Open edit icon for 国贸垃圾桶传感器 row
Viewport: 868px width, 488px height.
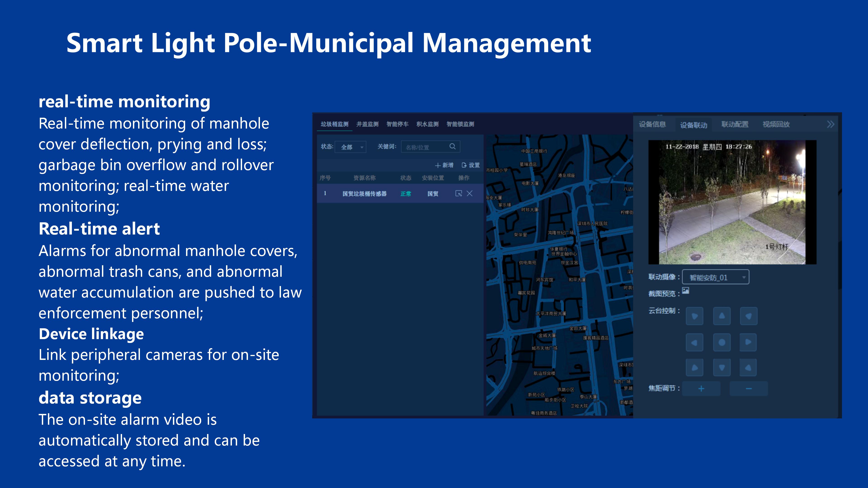(458, 193)
